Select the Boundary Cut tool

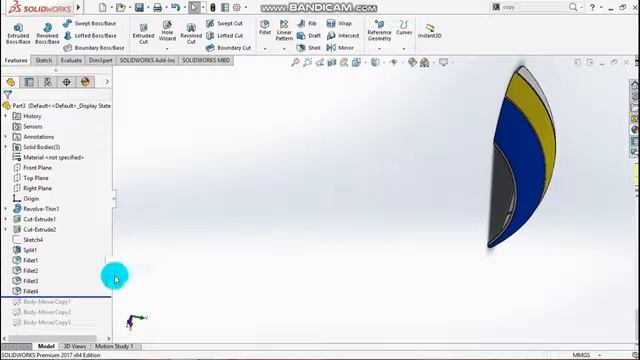(228, 48)
